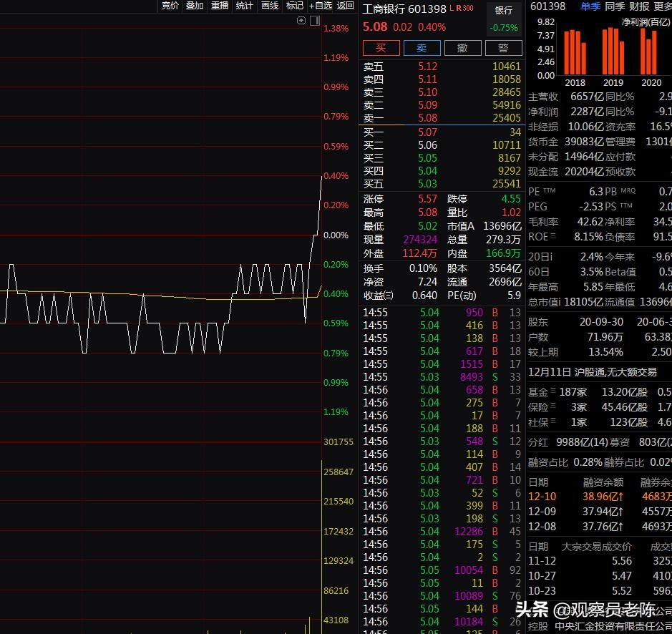This screenshot has height=634, width=672.
Task: Select 叠加 overlay option
Action: (195, 6)
